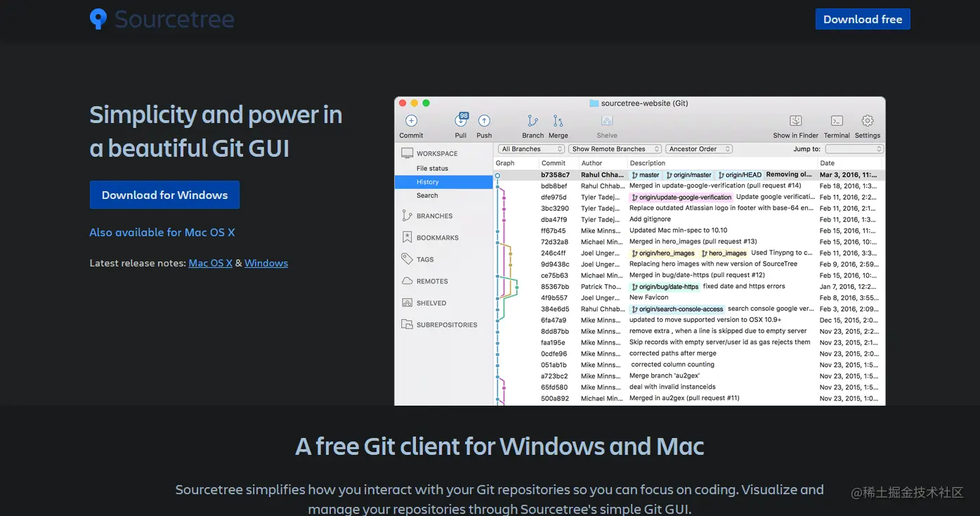The image size is (980, 516).
Task: Select commit bdb8bef
Action: pyautogui.click(x=689, y=186)
